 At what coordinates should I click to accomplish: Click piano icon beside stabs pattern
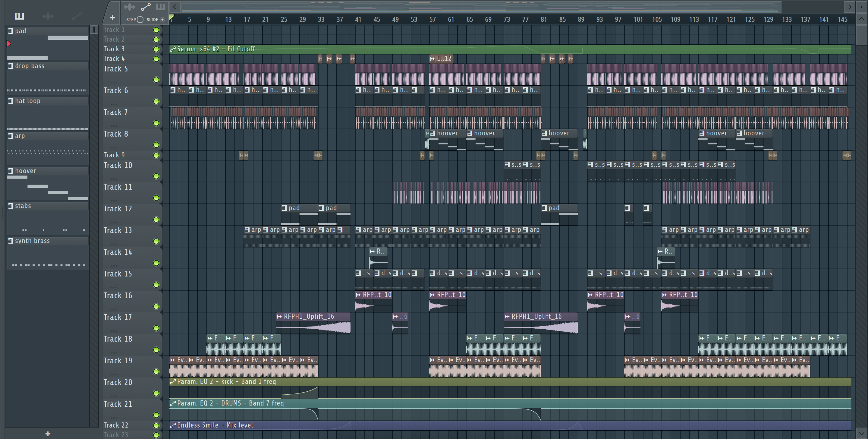point(11,206)
